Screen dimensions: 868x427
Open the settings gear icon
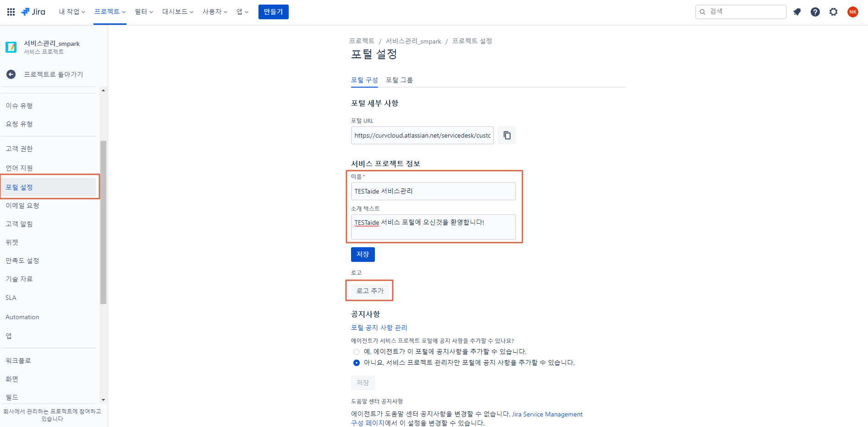click(833, 12)
